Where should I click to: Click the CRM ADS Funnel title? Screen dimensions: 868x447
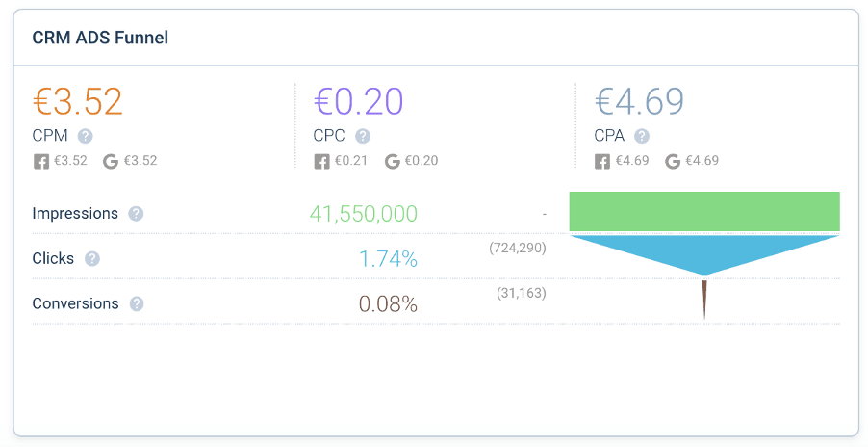tap(101, 39)
